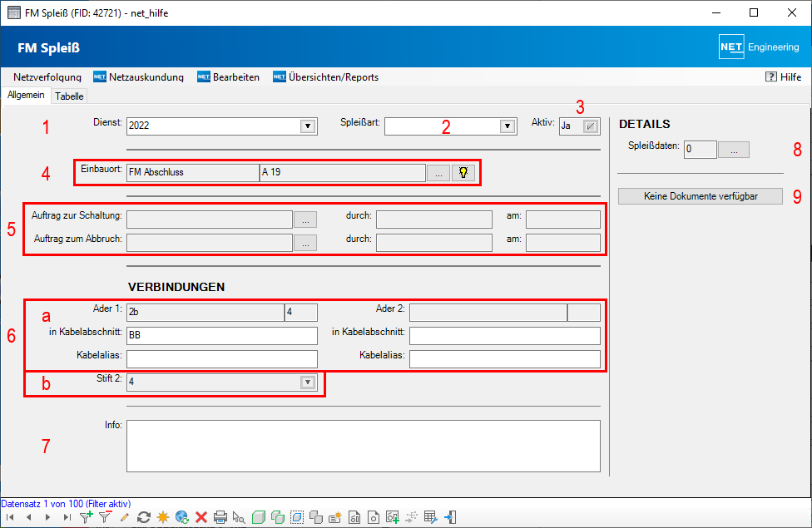Click the Keine Dokumente verfügbar button

pos(701,196)
